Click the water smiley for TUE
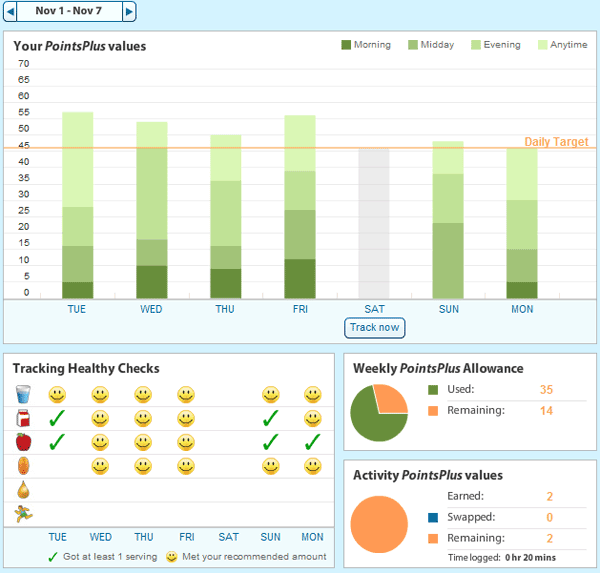The width and height of the screenshot is (600, 573). pyautogui.click(x=57, y=395)
